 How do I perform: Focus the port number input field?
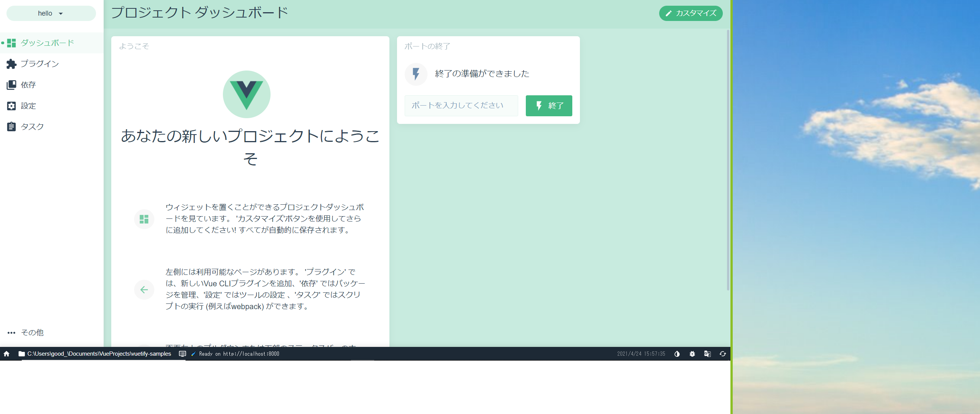pos(461,106)
